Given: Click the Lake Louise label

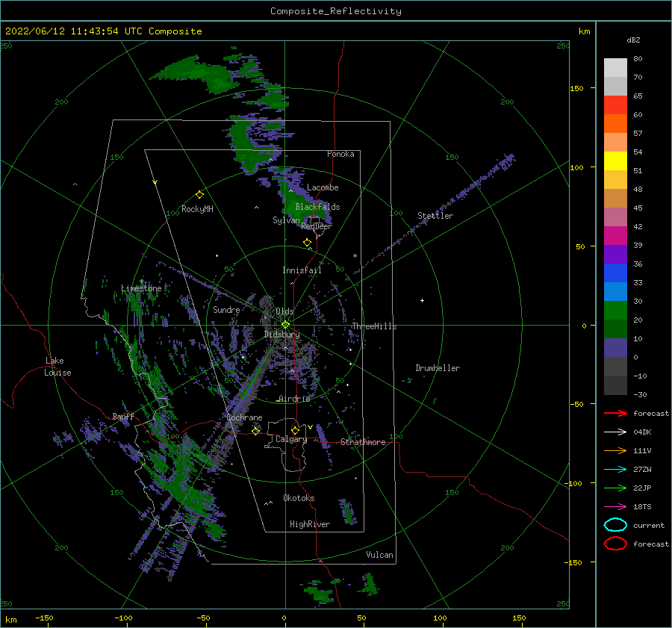Looking at the screenshot, I should (57, 367).
